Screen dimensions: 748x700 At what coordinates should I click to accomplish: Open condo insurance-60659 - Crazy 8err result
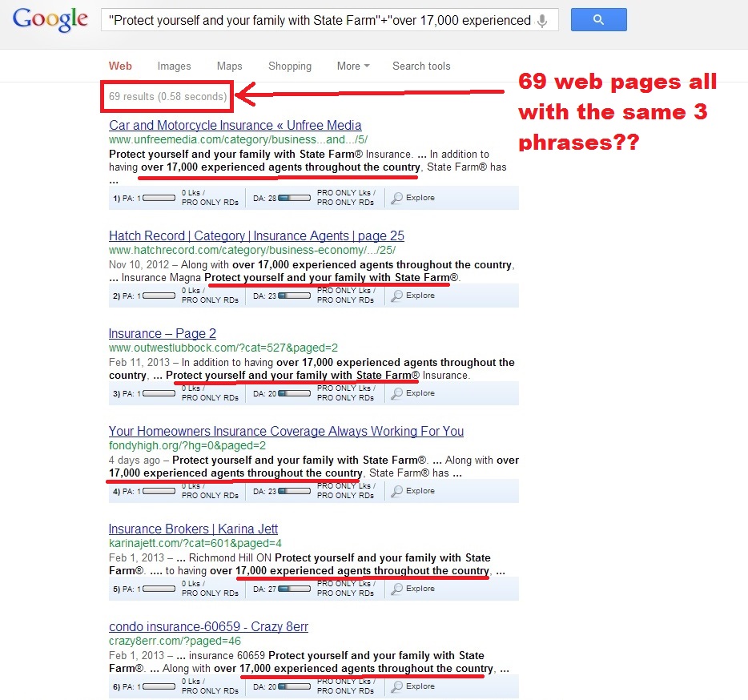pyautogui.click(x=208, y=626)
